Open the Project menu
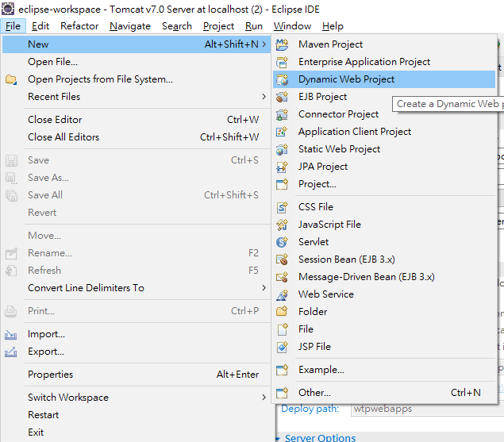The image size is (504, 442). click(218, 26)
